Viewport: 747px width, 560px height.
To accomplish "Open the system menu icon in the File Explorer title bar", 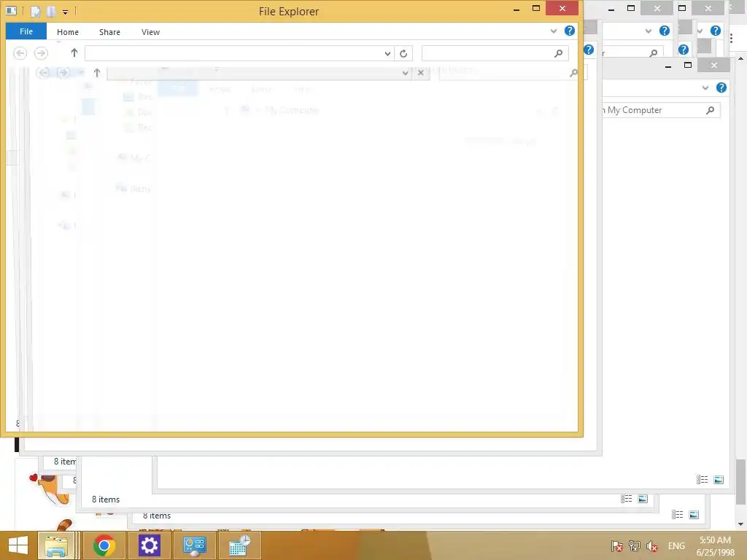I will [12, 10].
